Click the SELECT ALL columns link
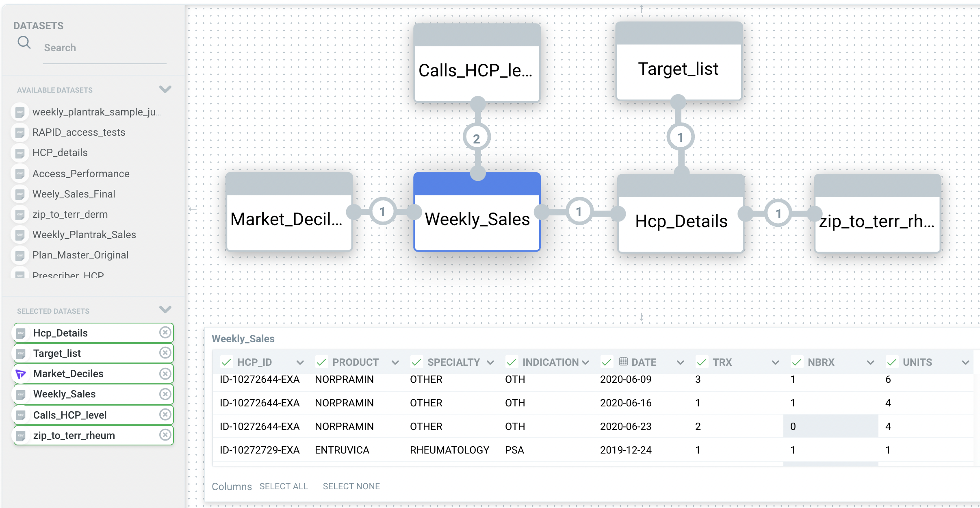The image size is (980, 508). point(284,486)
